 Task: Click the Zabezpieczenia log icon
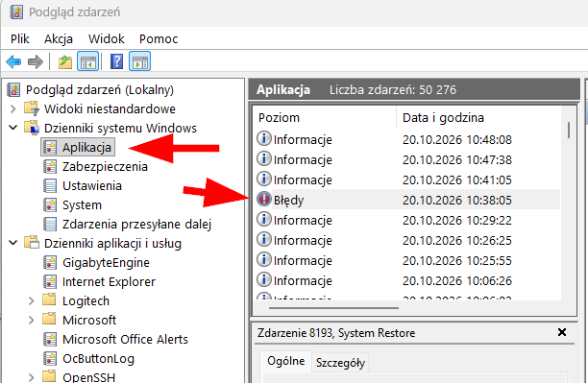50,167
